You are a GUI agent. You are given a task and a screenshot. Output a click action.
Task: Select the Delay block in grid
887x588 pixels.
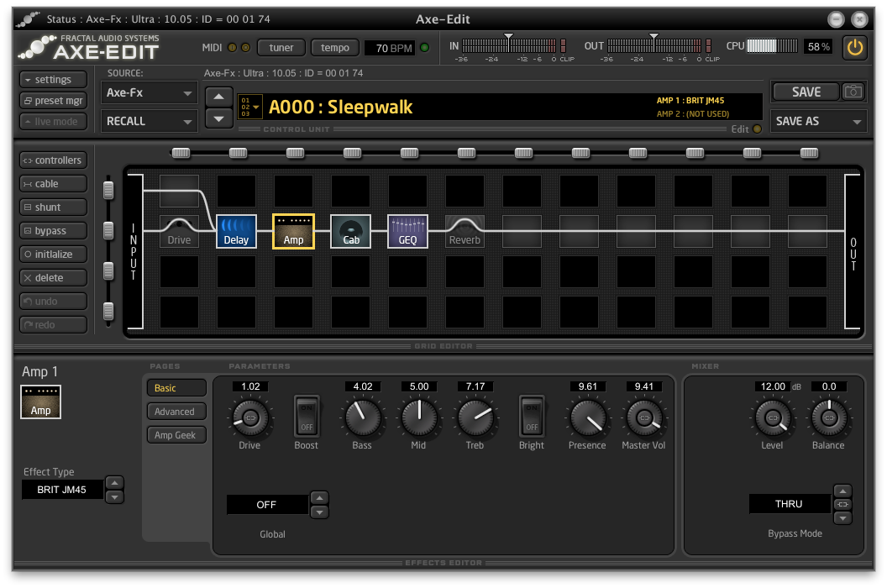(237, 231)
